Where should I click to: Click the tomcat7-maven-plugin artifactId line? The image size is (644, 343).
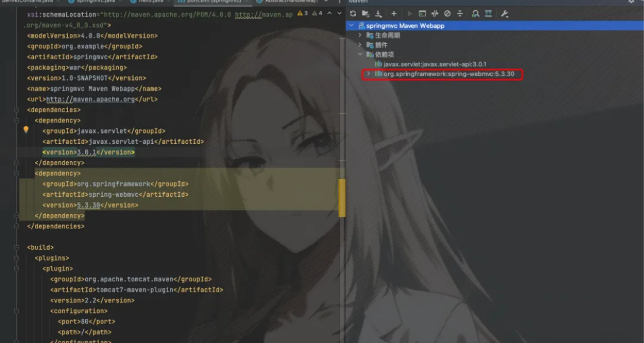pyautogui.click(x=137, y=290)
